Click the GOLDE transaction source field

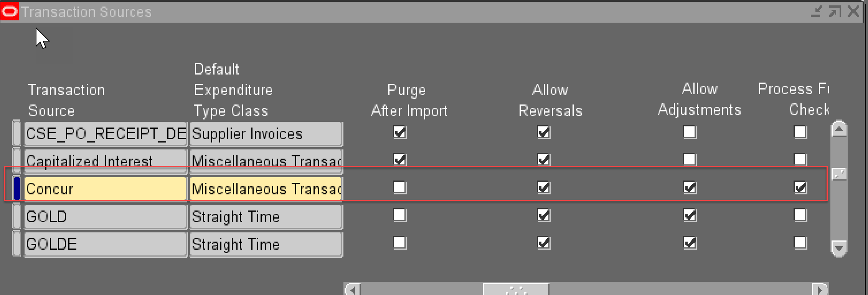(x=106, y=244)
